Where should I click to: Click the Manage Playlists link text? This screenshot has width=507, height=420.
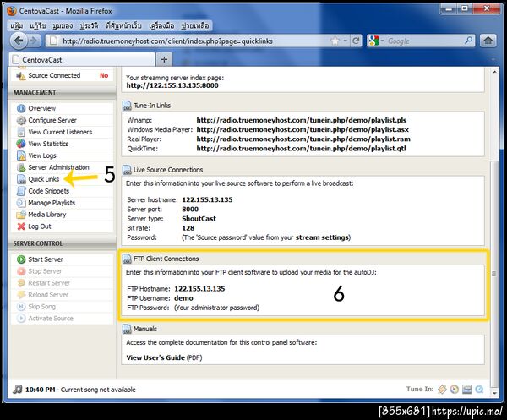coord(52,203)
